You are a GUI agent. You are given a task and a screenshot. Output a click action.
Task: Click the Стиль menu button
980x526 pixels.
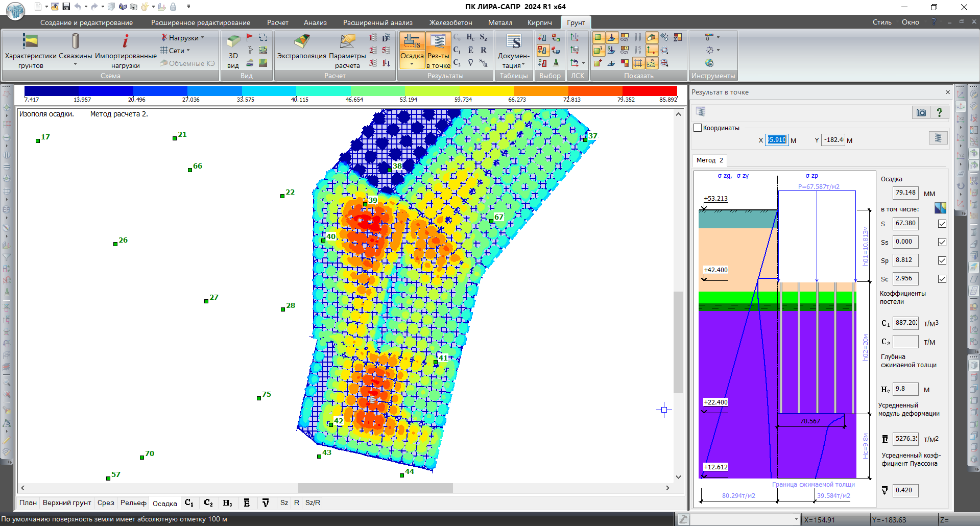[882, 22]
